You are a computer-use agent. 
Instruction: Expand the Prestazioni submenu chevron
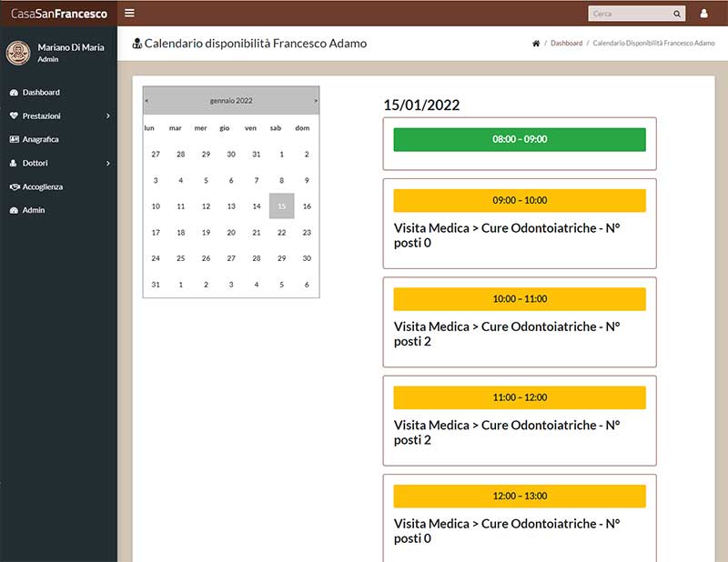pyautogui.click(x=107, y=115)
